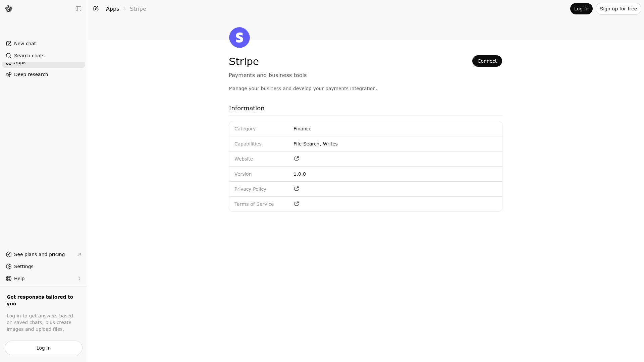
Task: Collapse the sidebar panel
Action: coord(78,9)
